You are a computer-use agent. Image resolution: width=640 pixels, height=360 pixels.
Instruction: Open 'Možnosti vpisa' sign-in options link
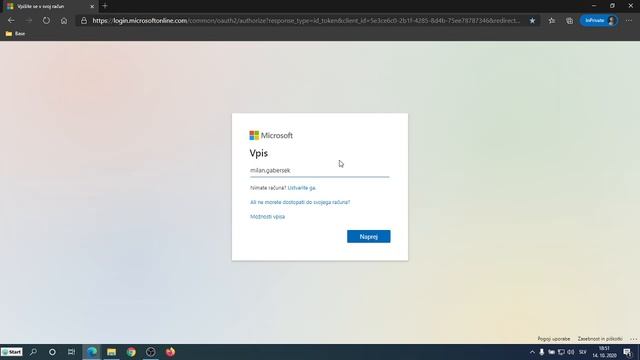pyautogui.click(x=267, y=217)
